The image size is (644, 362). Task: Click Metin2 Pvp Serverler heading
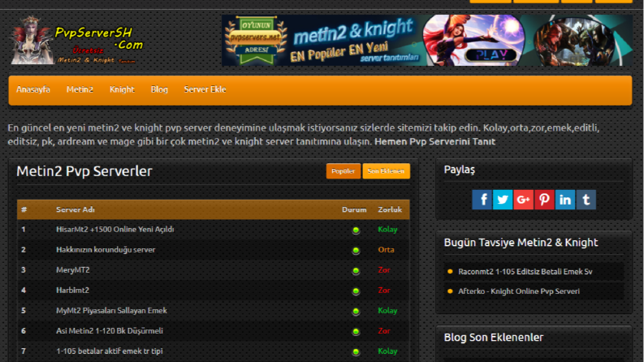[x=84, y=171]
